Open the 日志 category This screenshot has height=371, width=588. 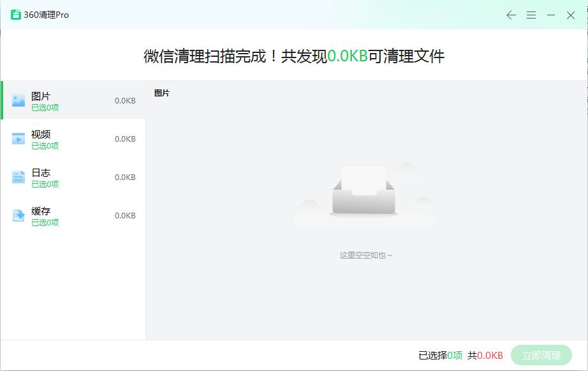41,172
